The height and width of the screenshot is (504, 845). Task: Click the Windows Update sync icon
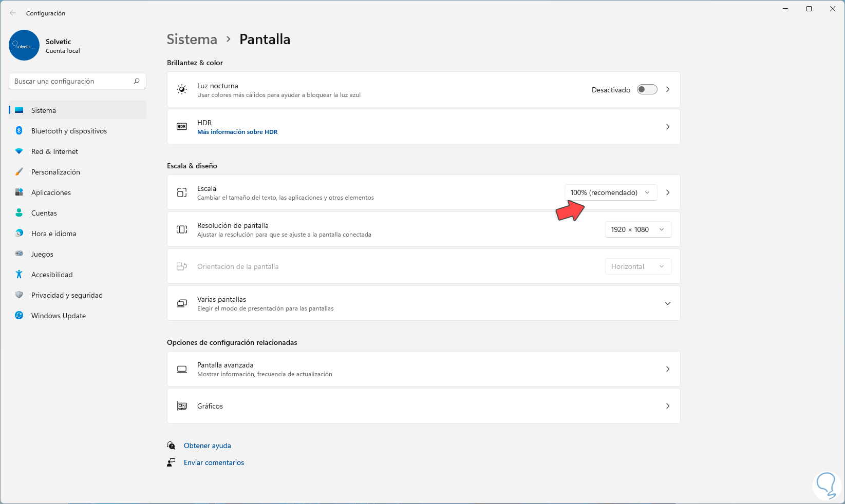tap(19, 316)
